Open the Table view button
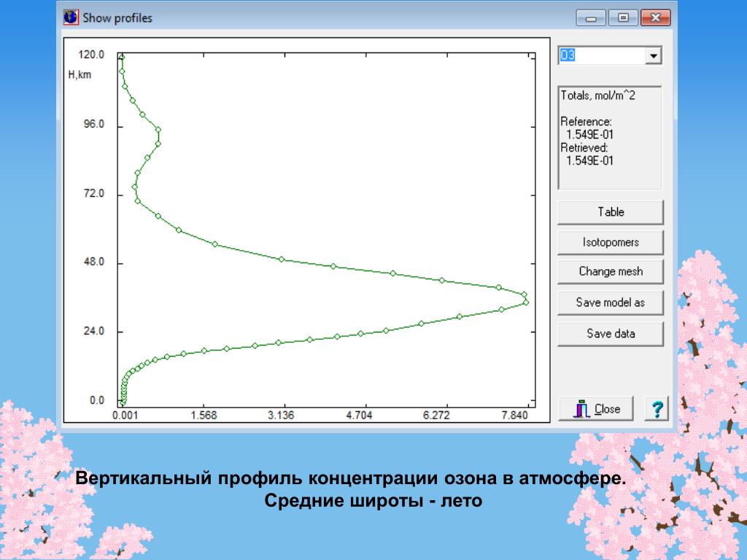 [611, 212]
